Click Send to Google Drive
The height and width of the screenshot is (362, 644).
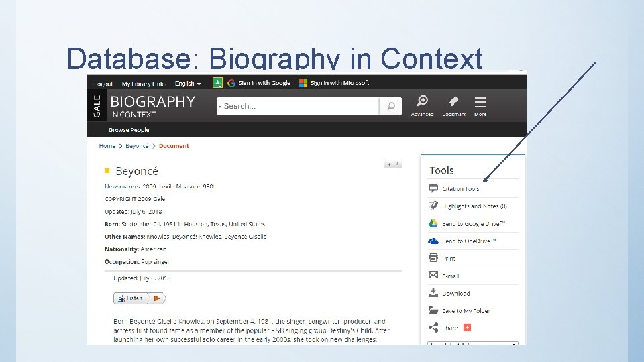(x=474, y=224)
